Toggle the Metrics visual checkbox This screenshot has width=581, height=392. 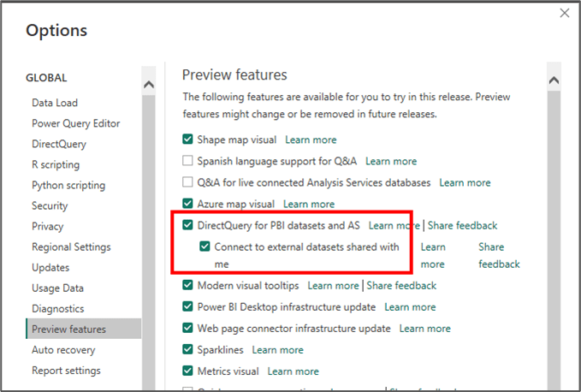188,371
